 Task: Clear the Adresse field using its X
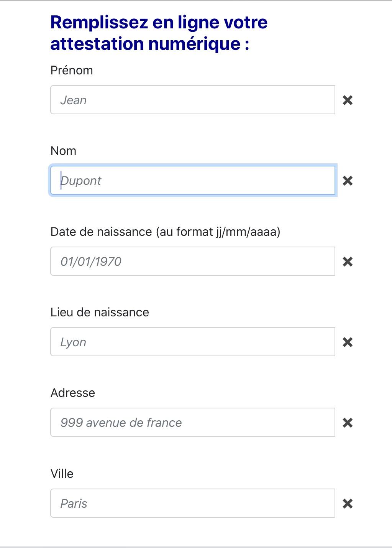(x=347, y=423)
